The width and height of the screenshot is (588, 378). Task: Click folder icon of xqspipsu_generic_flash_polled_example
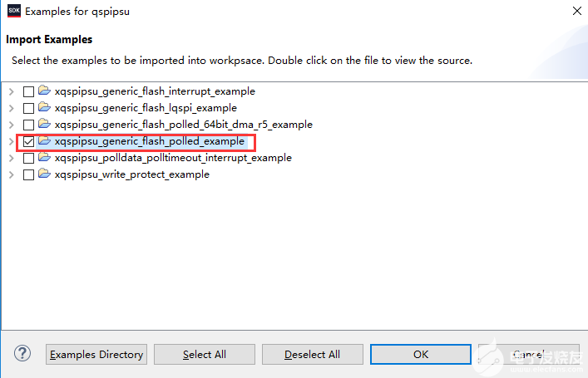point(44,141)
